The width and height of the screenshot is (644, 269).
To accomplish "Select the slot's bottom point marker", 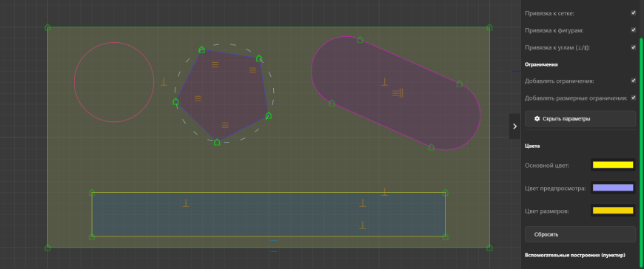I will pyautogui.click(x=432, y=147).
